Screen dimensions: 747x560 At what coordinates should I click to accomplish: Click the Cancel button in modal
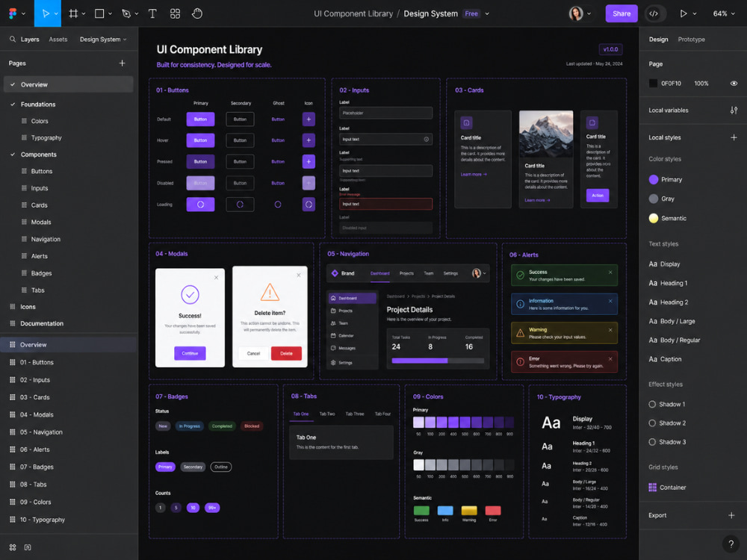pos(253,353)
